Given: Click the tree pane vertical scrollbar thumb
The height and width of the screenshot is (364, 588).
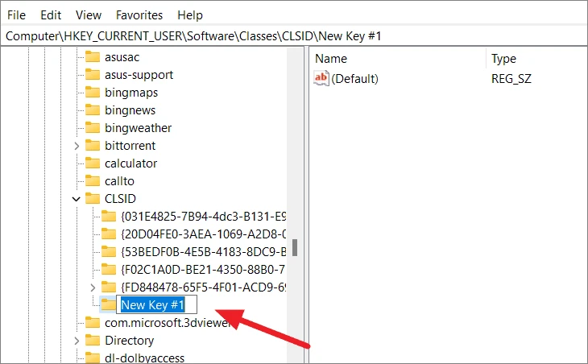Looking at the screenshot, I should coord(295,246).
